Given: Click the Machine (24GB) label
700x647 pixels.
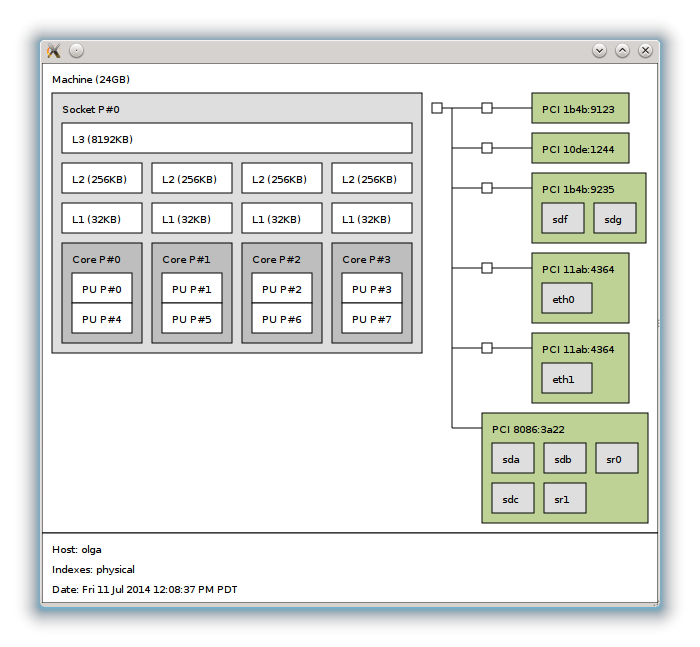Looking at the screenshot, I should coord(91,80).
